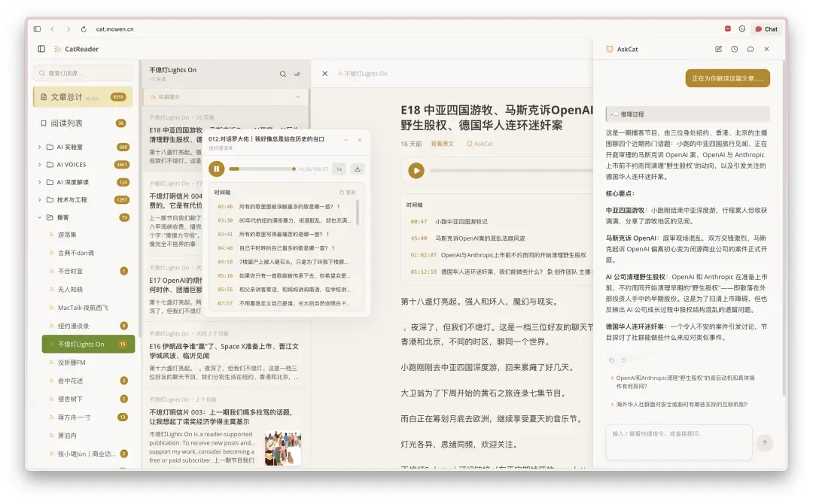Click the AskCat speech bubble icon
The image size is (813, 504).
751,49
